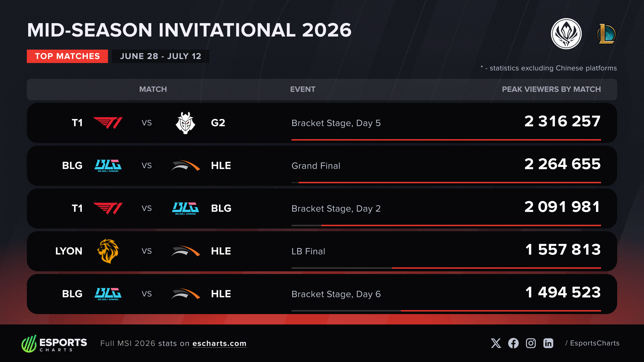Screen dimensions: 644x362
Task: Click the 2 316 257 peak viewers figure
Action: click(562, 121)
